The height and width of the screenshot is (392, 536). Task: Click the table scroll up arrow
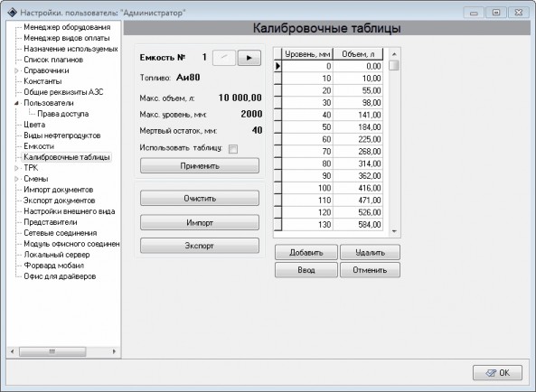(394, 54)
